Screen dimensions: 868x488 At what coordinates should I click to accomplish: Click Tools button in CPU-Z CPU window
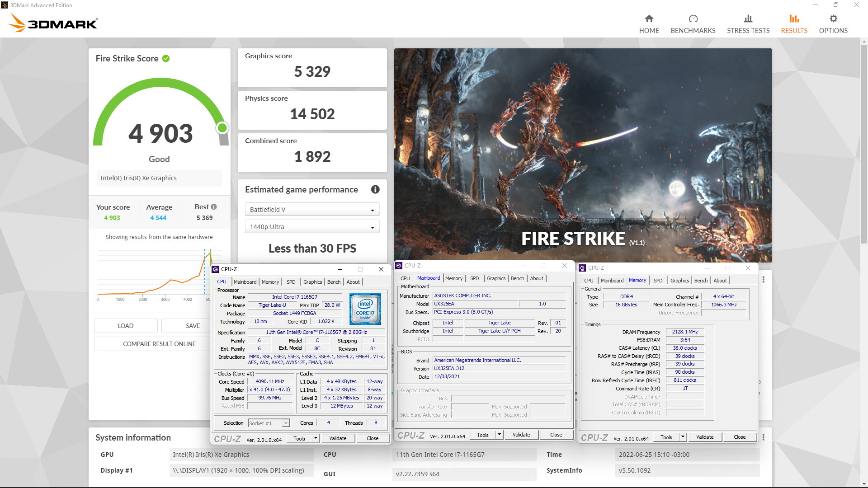(299, 438)
